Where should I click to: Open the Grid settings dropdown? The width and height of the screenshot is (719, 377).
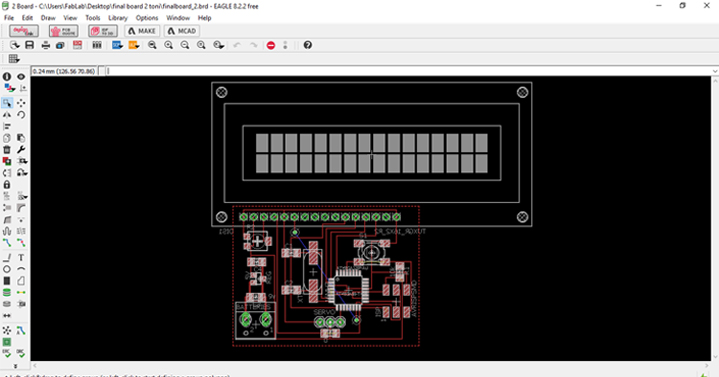pyautogui.click(x=14, y=59)
